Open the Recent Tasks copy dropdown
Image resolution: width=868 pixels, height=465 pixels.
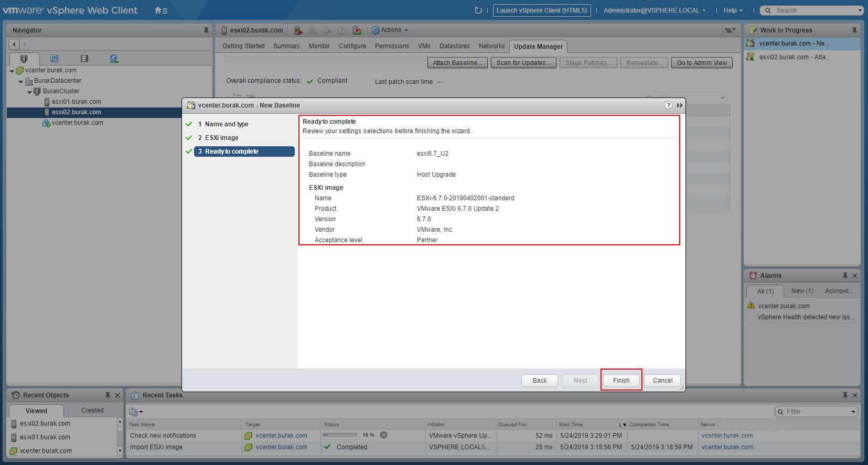pos(136,412)
